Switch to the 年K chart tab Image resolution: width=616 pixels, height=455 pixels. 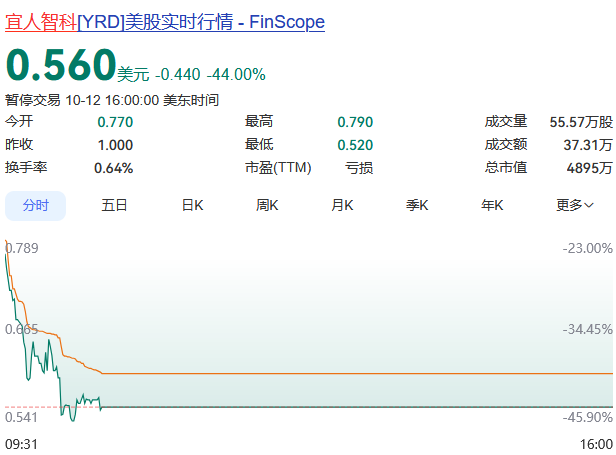click(x=492, y=205)
